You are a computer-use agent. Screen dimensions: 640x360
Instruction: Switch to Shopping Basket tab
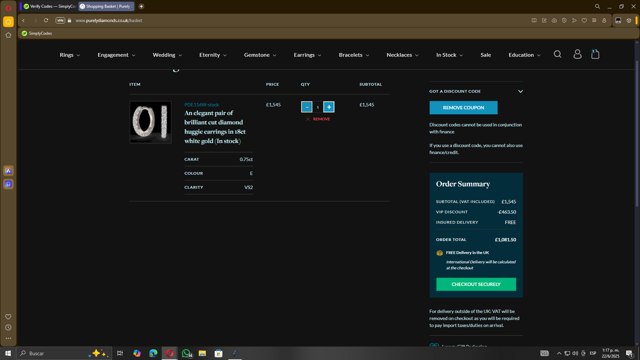point(107,6)
